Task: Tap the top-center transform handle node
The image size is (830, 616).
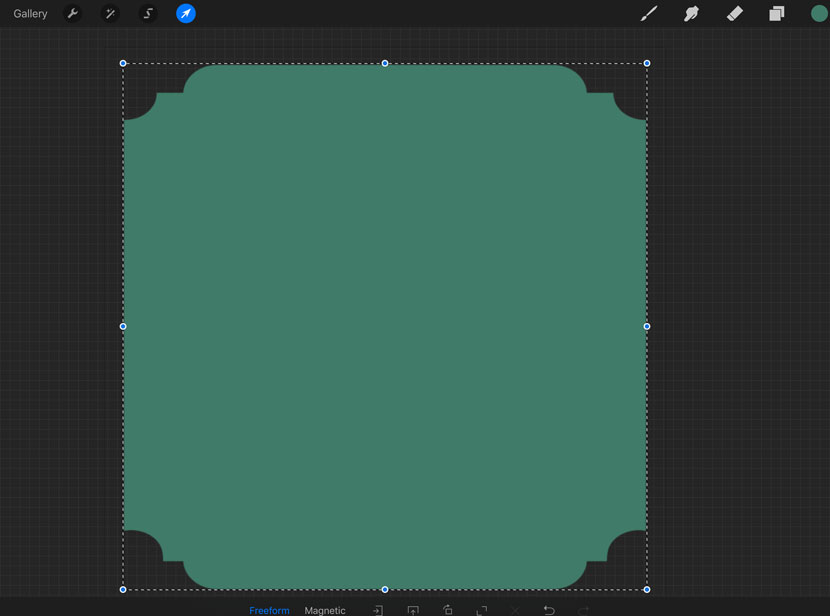Action: [x=384, y=63]
